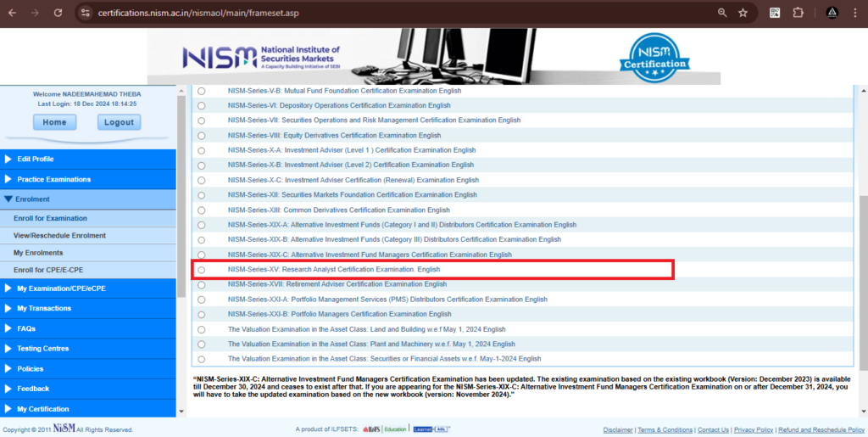Select NISM-Series-VII Securities Operations radio

[x=202, y=120]
